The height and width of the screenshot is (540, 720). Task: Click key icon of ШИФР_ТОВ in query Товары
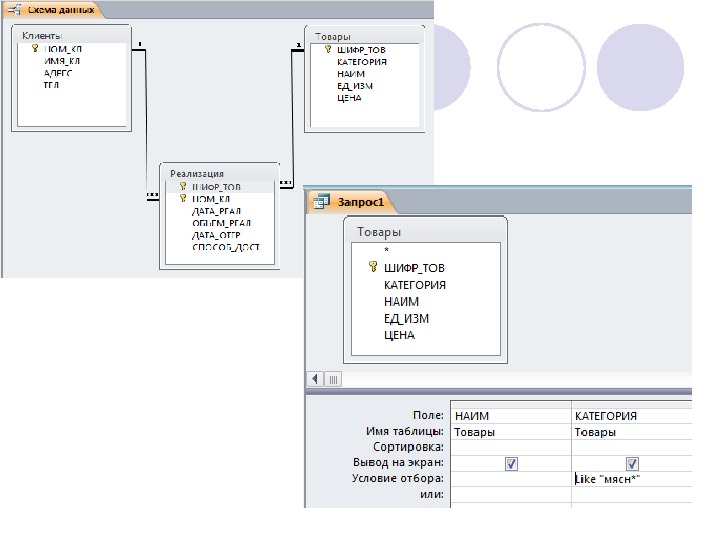pyautogui.click(x=373, y=267)
